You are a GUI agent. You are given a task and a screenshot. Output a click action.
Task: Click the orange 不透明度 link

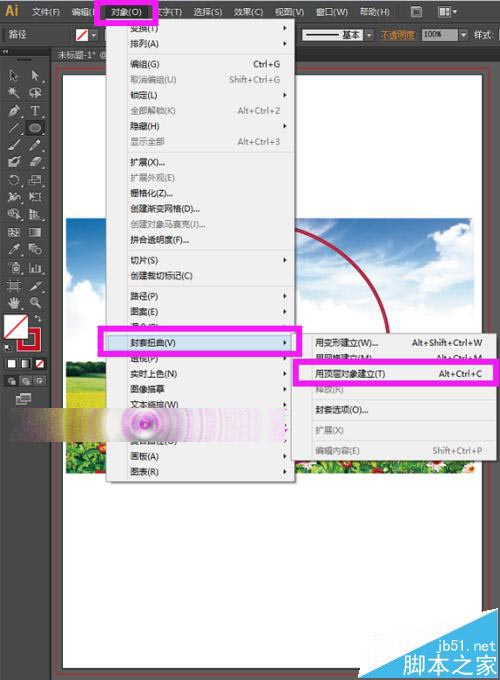[x=398, y=35]
